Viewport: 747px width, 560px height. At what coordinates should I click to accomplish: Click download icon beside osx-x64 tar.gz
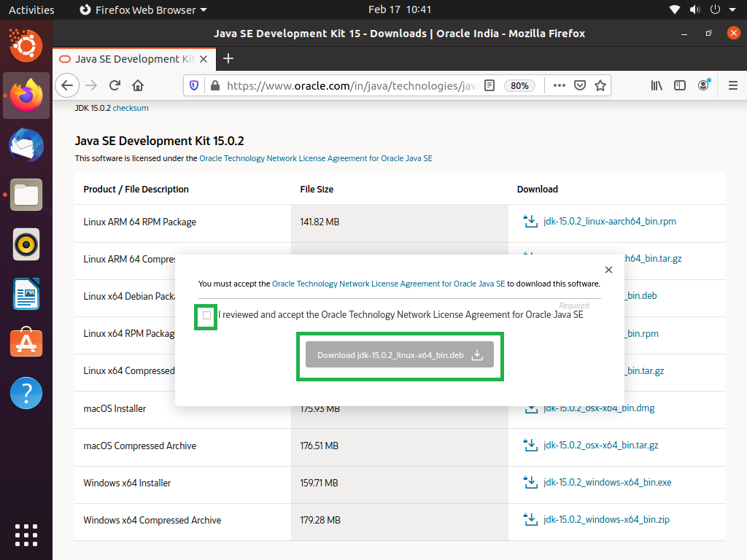[x=530, y=446]
